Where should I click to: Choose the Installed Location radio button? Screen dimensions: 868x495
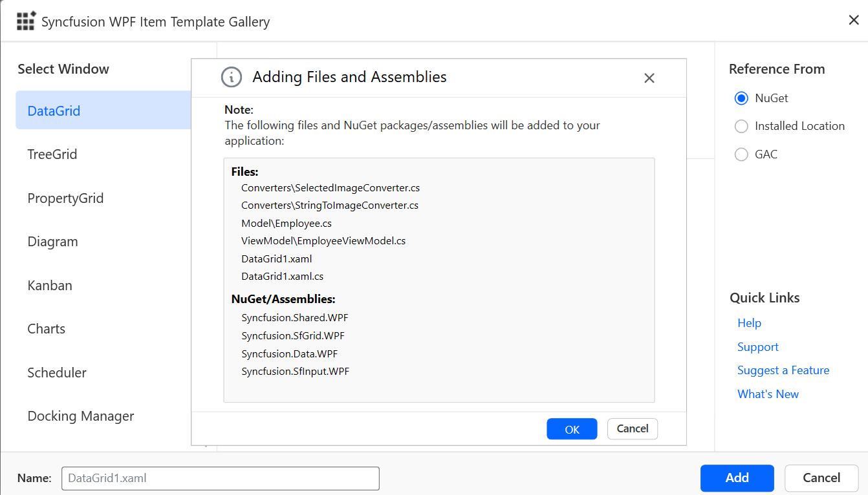point(741,126)
